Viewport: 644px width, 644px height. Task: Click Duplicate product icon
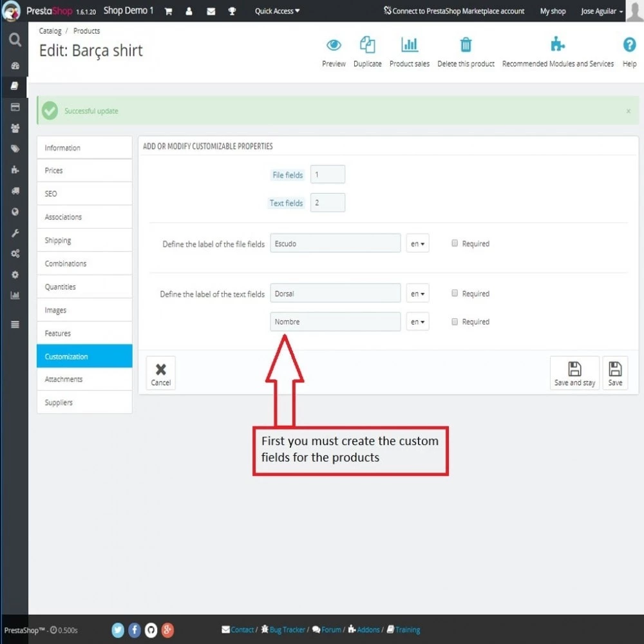pyautogui.click(x=367, y=45)
